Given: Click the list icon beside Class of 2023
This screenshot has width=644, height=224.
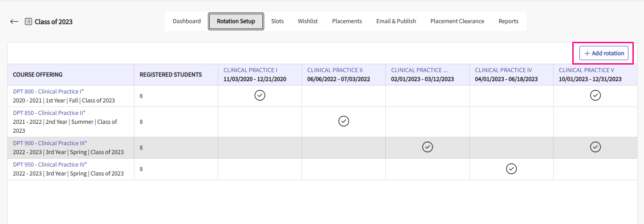Looking at the screenshot, I should (29, 21).
